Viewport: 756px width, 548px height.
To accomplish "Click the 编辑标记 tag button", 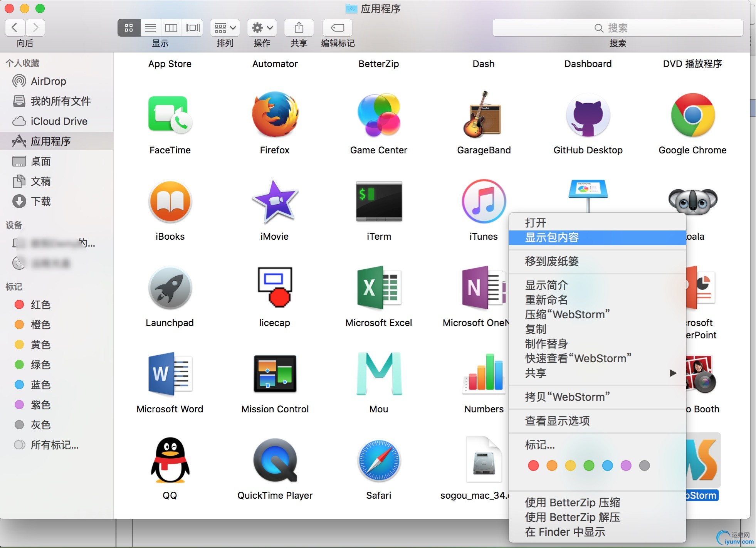I will 338,28.
